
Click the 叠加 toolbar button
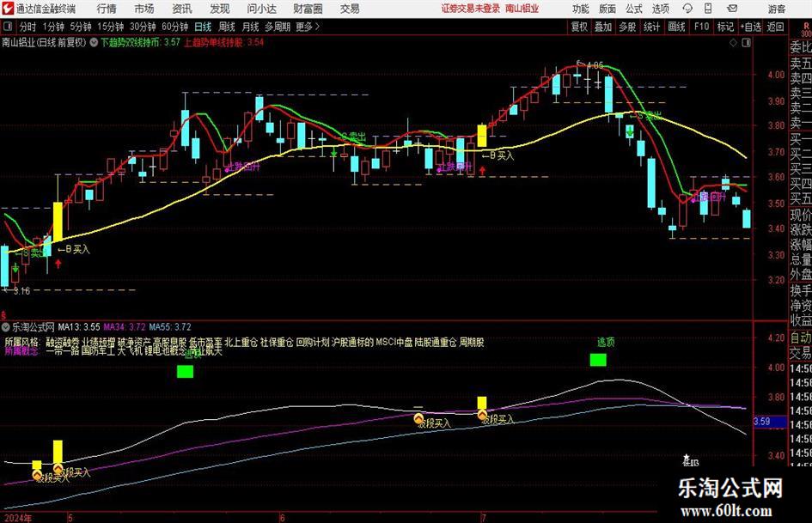603,27
